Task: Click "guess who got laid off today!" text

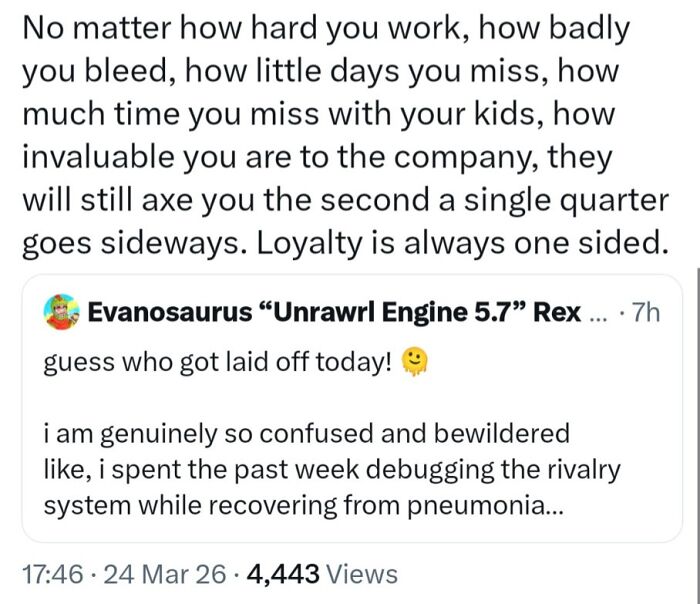Action: pyautogui.click(x=219, y=362)
